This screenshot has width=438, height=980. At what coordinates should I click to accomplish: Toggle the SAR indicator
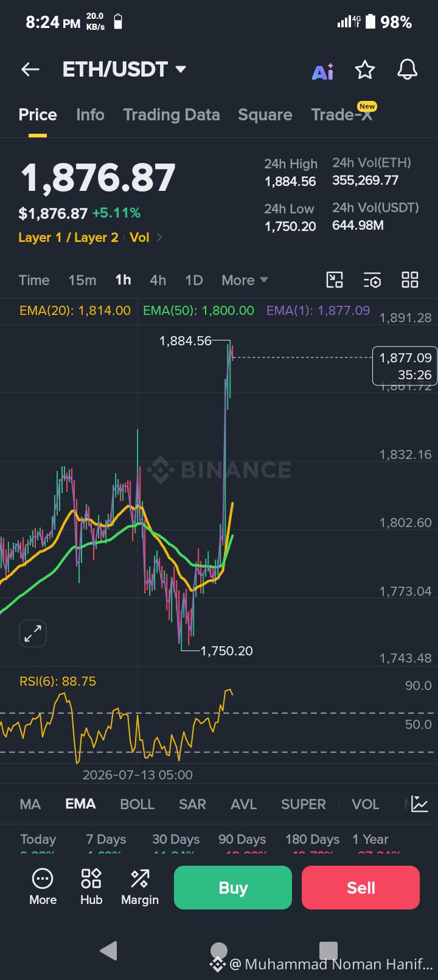pyautogui.click(x=192, y=804)
